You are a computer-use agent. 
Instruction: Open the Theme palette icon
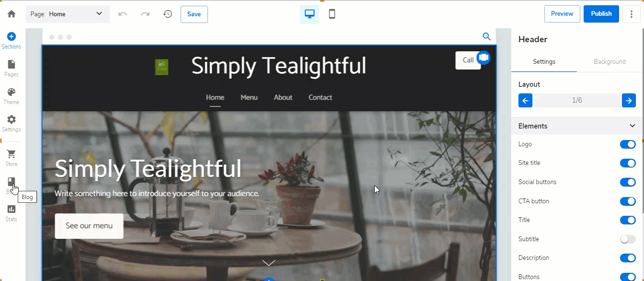click(11, 96)
